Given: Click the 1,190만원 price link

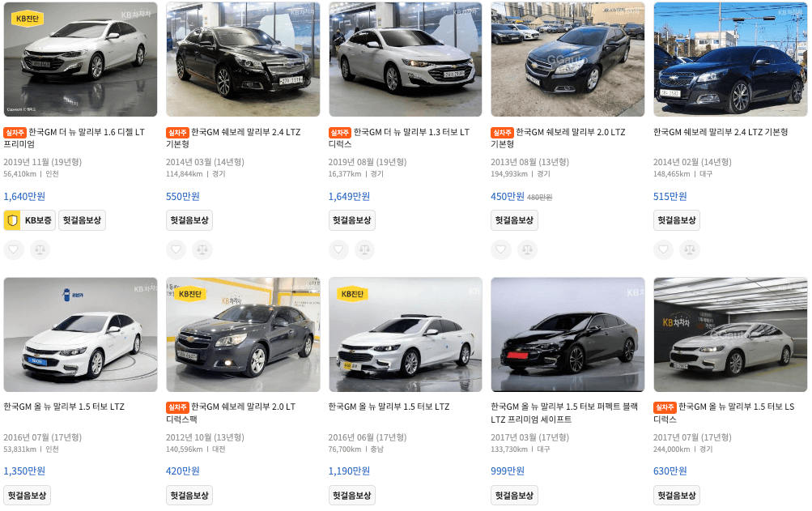Looking at the screenshot, I should click(349, 471).
